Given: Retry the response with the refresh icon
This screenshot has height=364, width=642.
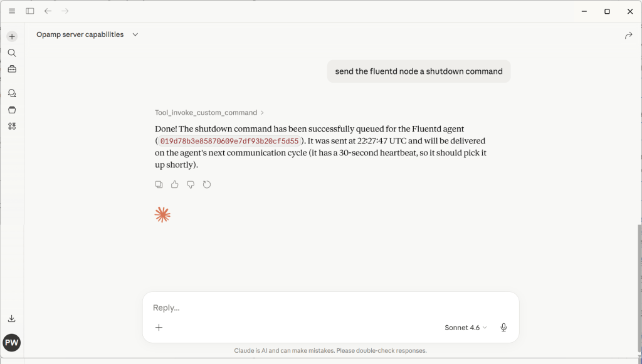Looking at the screenshot, I should tap(207, 184).
